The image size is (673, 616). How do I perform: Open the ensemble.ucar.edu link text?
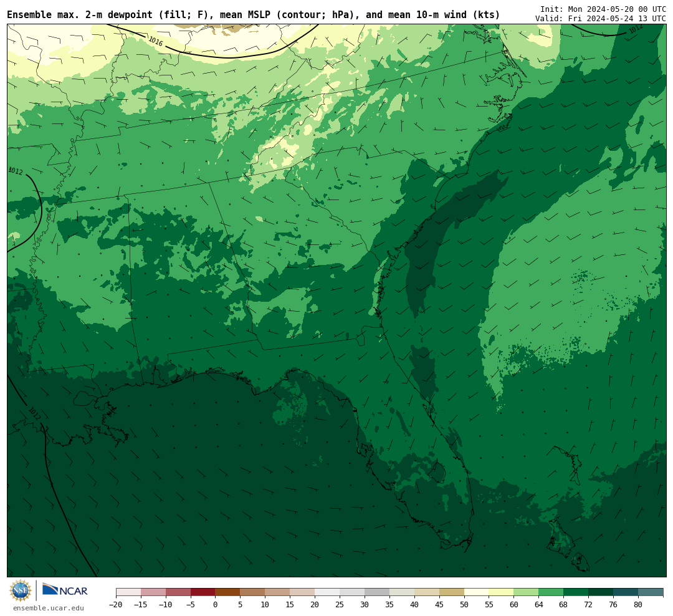(x=49, y=609)
